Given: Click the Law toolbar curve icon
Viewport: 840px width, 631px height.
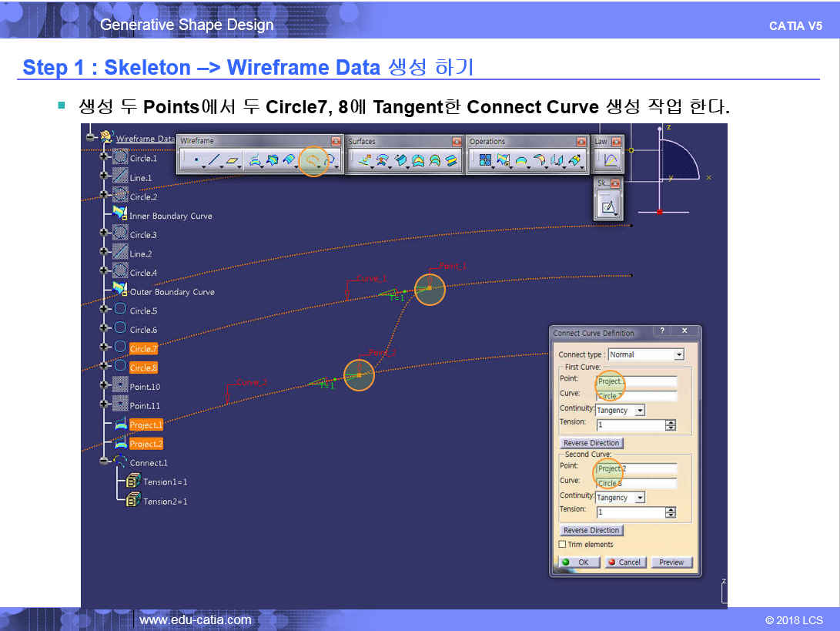Looking at the screenshot, I should click(x=609, y=160).
